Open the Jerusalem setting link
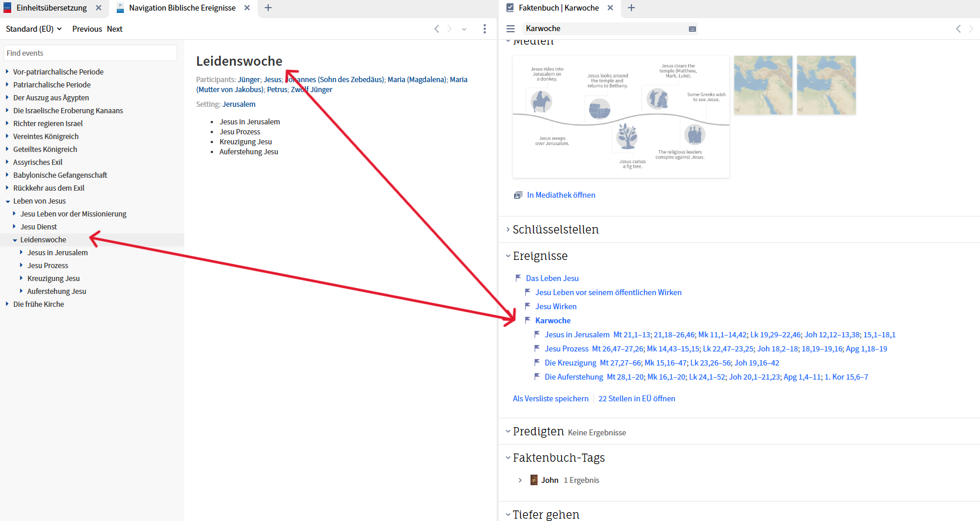 coord(239,104)
